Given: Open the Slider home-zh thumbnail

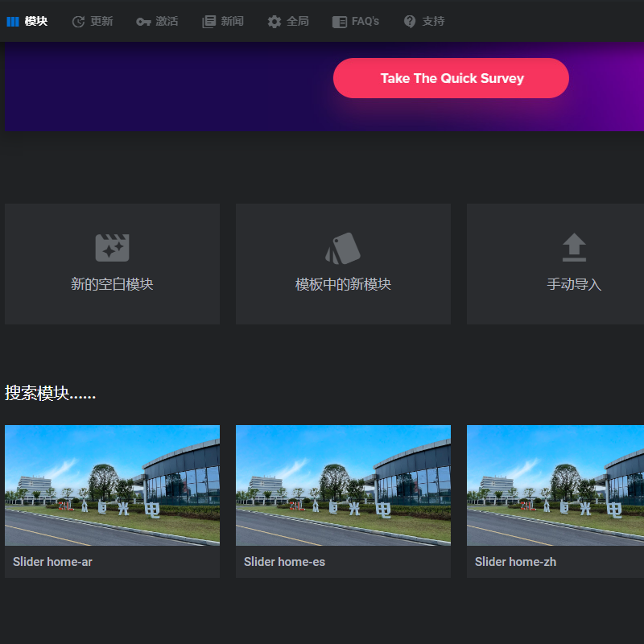Looking at the screenshot, I should coord(555,485).
